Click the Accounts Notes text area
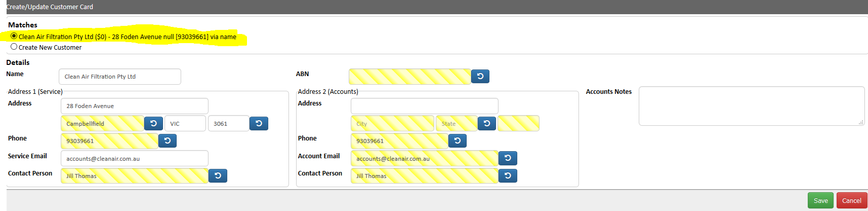Viewport: 868px width, 211px height. (752, 106)
